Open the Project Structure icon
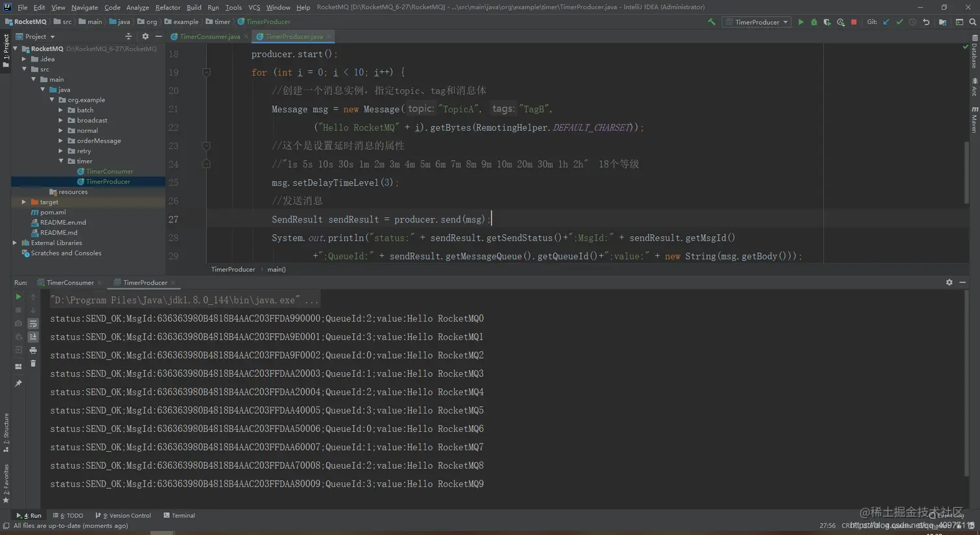The width and height of the screenshot is (980, 535). tap(942, 22)
